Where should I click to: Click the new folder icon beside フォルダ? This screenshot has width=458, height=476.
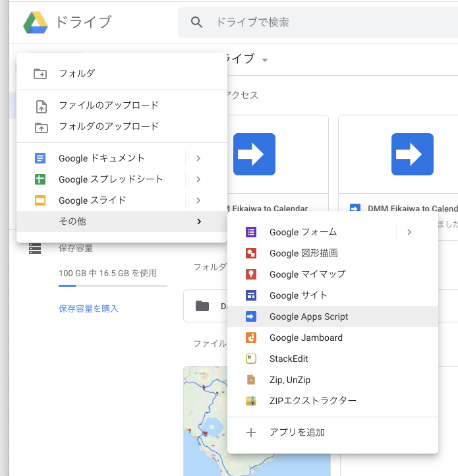(x=40, y=74)
